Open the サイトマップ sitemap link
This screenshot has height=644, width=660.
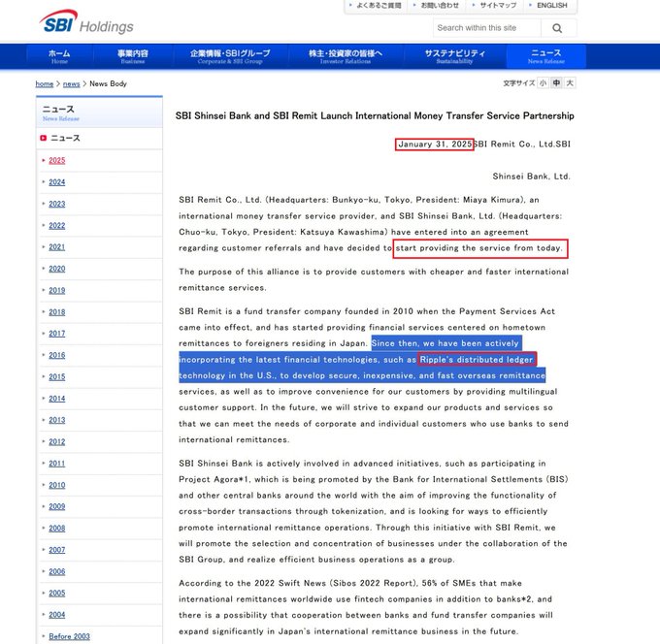pos(495,6)
